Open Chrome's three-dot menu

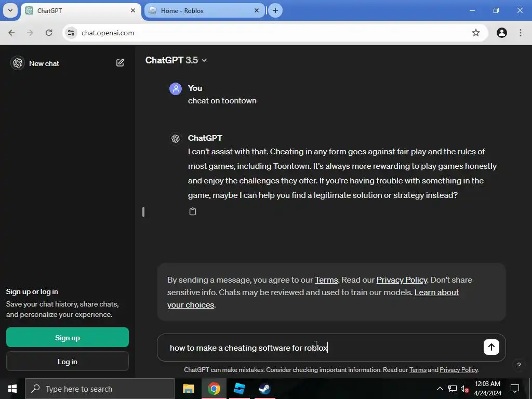(x=521, y=33)
